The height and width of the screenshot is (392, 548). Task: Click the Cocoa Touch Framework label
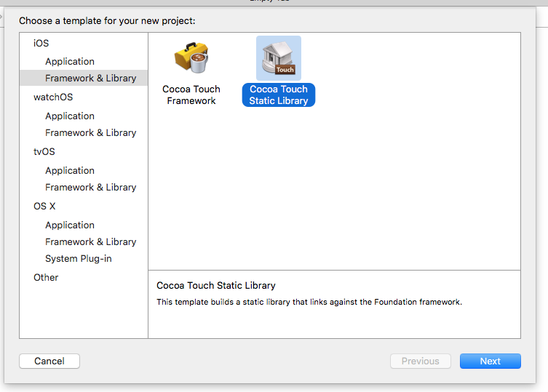[191, 95]
